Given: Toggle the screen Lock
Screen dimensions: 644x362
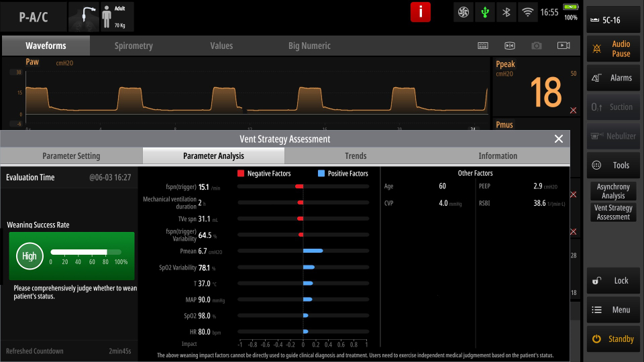Looking at the screenshot, I should 613,280.
